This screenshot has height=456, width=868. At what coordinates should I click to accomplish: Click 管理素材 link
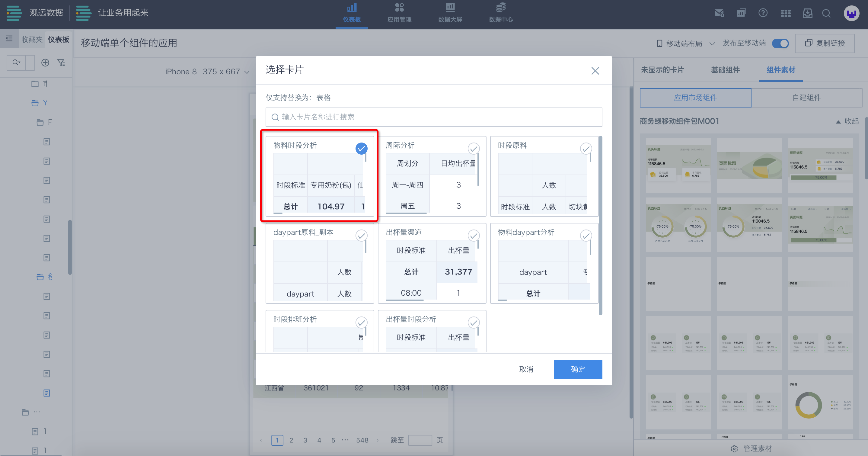tap(758, 448)
